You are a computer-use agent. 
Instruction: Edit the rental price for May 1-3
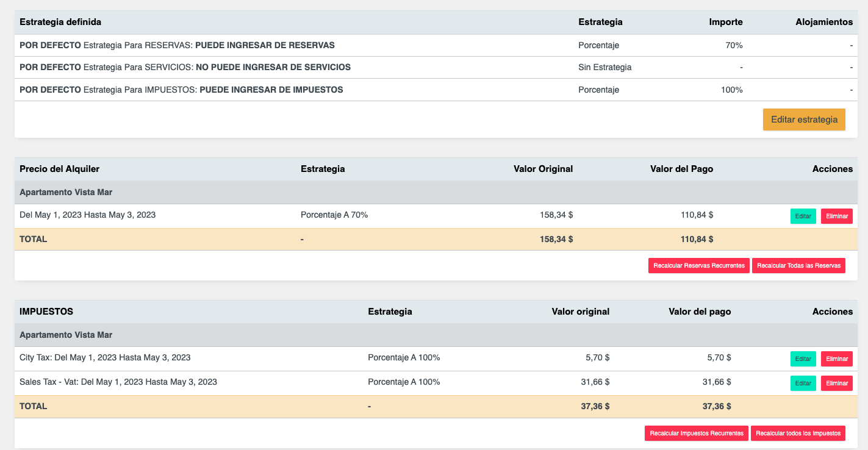803,216
